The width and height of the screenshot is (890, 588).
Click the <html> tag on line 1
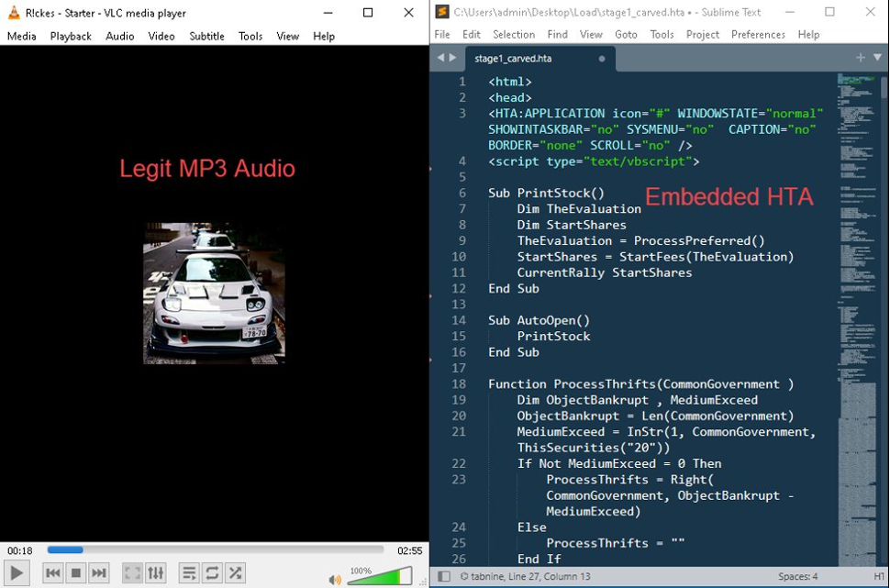(510, 82)
